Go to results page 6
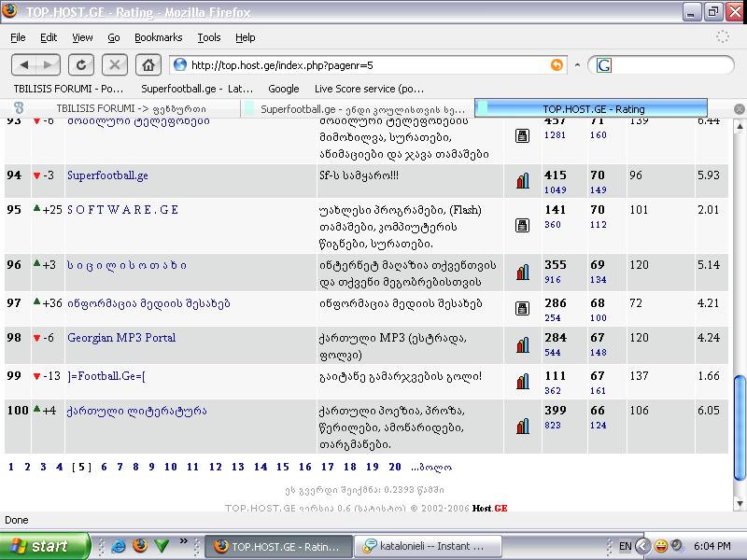 click(x=104, y=468)
